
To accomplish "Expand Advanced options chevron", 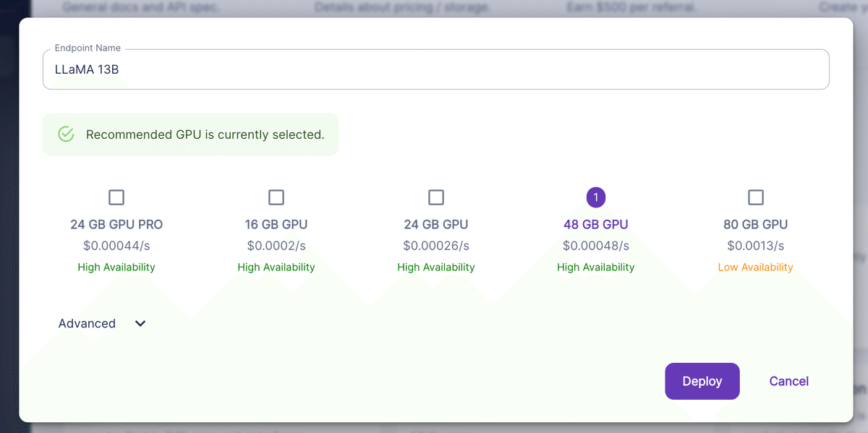I will pos(140,324).
